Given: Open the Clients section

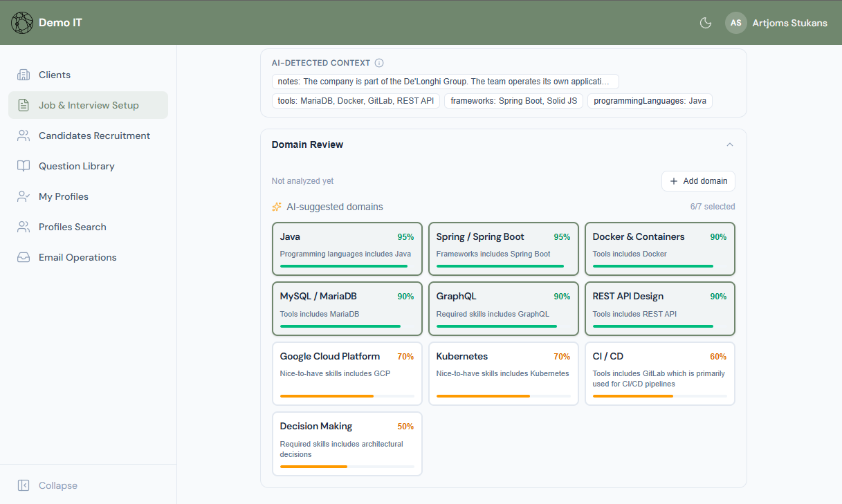Looking at the screenshot, I should (88, 75).
